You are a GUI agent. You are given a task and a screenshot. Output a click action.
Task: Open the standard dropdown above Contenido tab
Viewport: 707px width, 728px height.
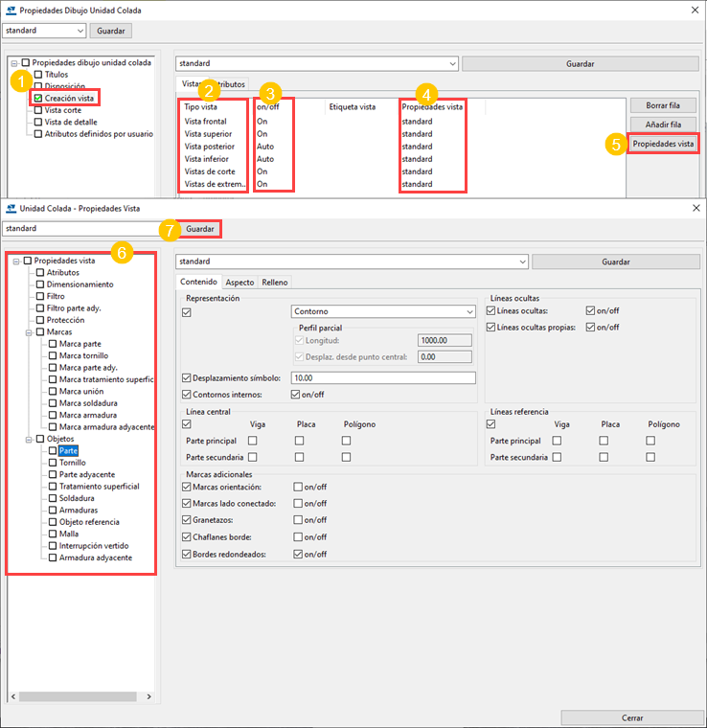coord(352,262)
